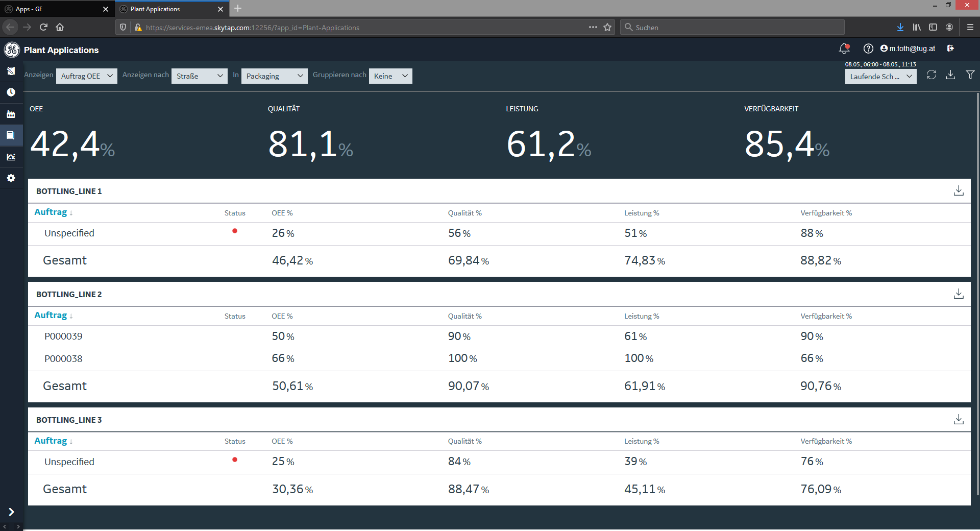Click Unspecified order in BOTTLING_LINE 3

pyautogui.click(x=69, y=462)
